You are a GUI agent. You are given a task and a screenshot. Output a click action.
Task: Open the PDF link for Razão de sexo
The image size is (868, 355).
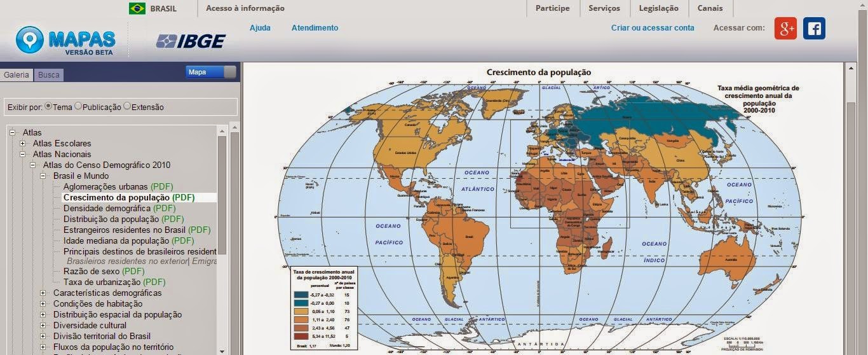pyautogui.click(x=133, y=271)
